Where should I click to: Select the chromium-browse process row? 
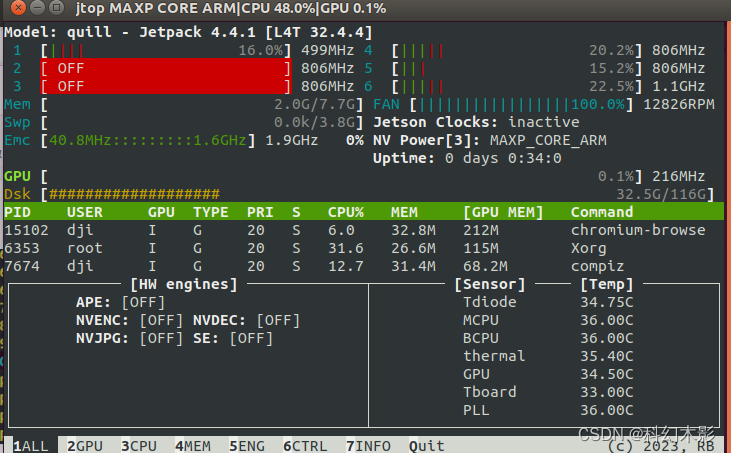[364, 230]
